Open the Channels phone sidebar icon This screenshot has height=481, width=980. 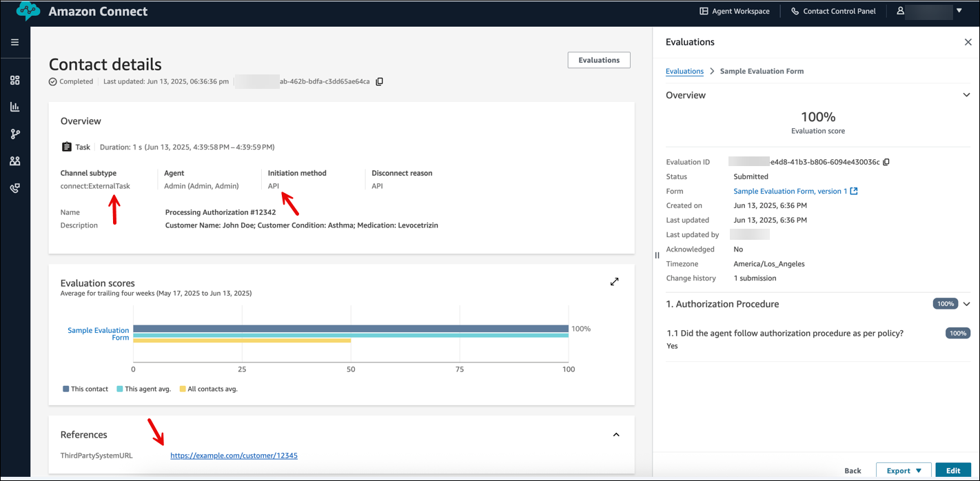[14, 188]
